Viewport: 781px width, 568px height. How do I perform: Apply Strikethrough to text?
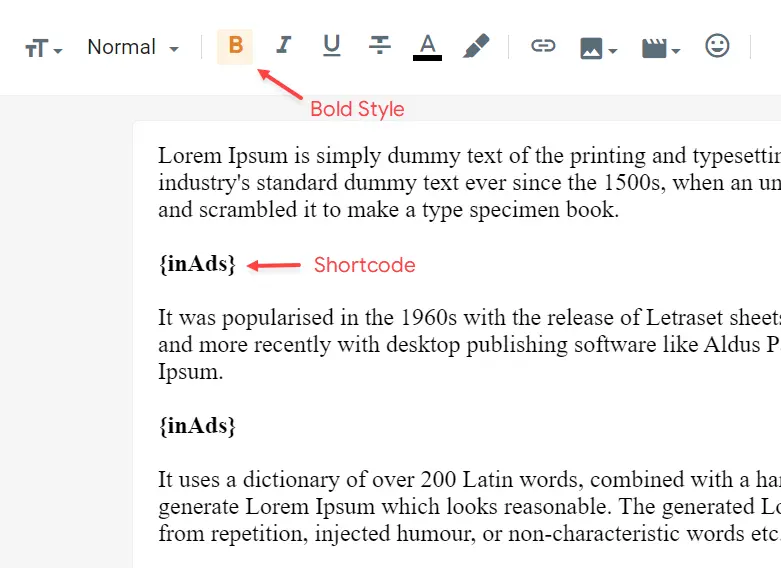[380, 46]
